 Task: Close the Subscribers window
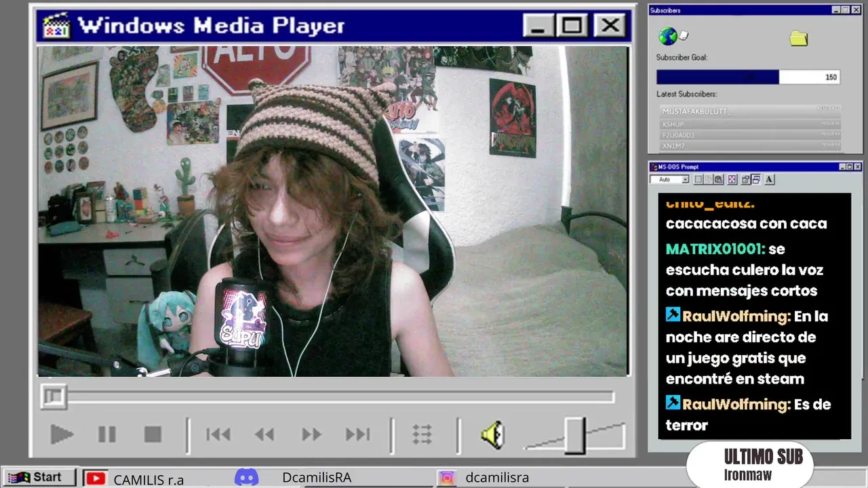tap(856, 10)
